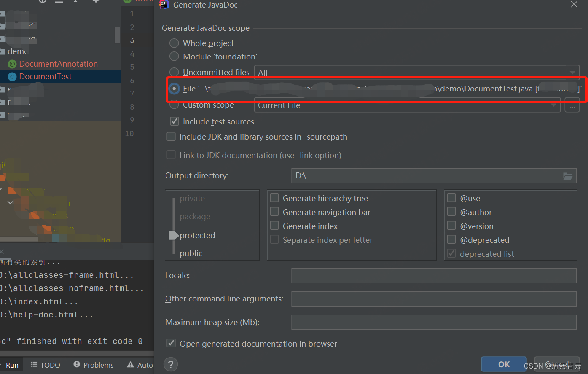Open the Problems tool window tab
This screenshot has height=374, width=588.
click(x=94, y=365)
